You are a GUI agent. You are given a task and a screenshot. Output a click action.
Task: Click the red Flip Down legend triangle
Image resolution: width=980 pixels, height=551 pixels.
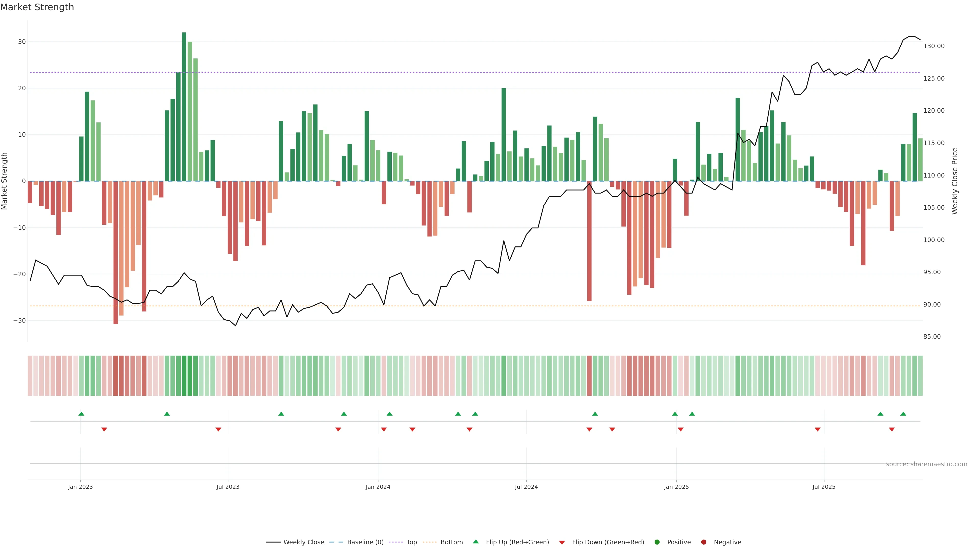click(x=562, y=543)
